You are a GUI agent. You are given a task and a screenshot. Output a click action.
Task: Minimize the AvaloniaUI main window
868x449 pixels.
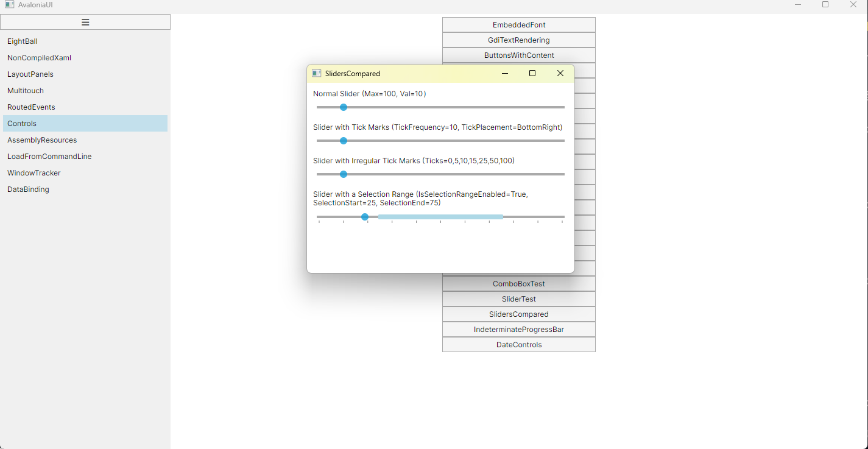point(798,4)
